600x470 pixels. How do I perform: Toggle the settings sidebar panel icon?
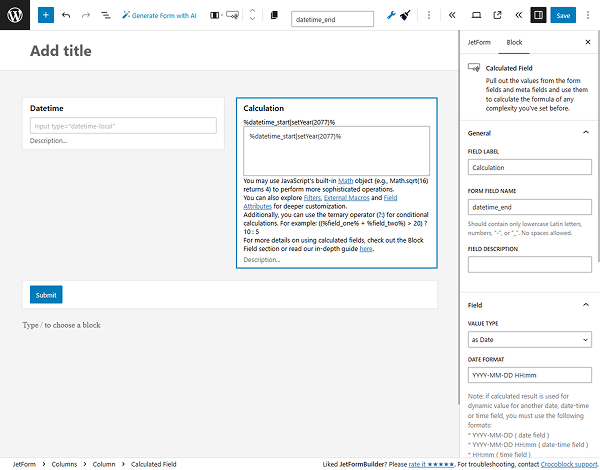(x=539, y=16)
